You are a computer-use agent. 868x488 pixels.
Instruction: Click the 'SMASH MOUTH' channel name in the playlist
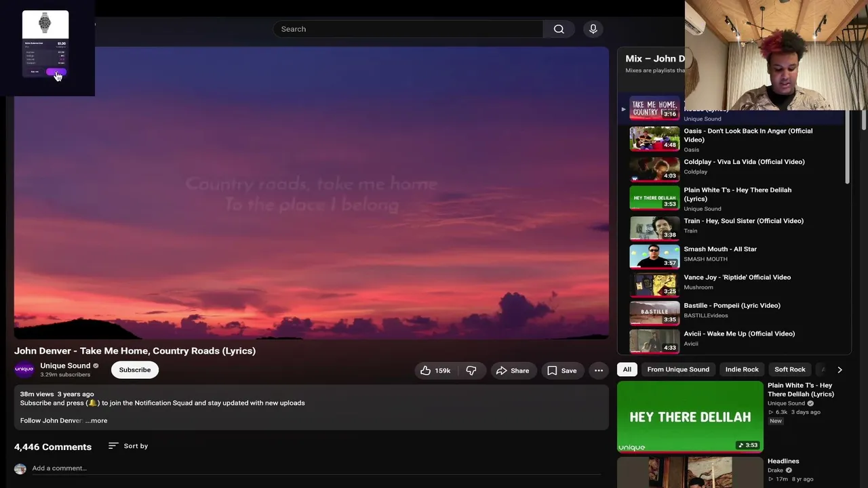[705, 259]
